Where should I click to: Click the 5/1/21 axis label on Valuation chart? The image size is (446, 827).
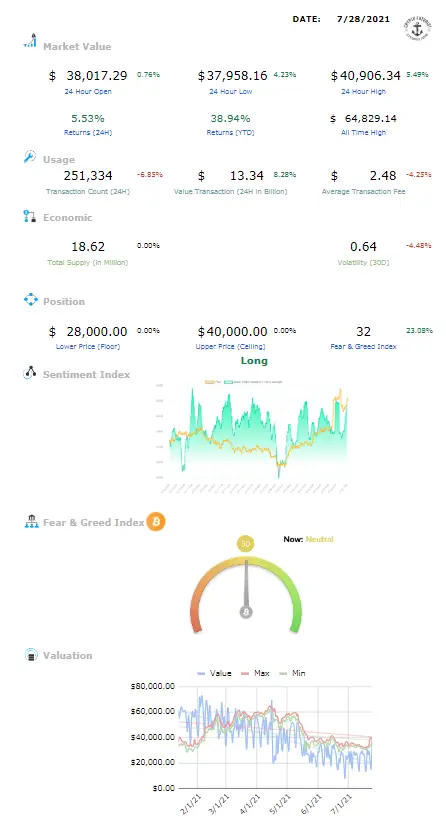pyautogui.click(x=280, y=803)
